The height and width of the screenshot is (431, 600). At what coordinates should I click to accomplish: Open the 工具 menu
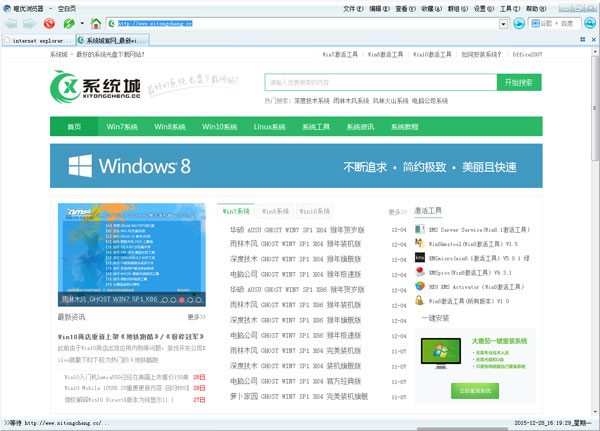(510, 8)
